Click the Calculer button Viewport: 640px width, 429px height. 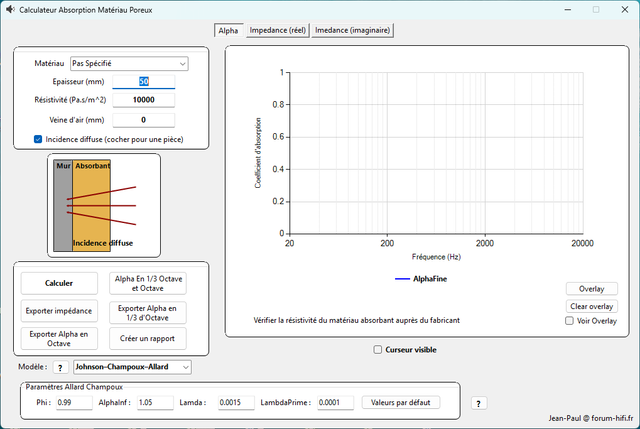click(x=59, y=283)
